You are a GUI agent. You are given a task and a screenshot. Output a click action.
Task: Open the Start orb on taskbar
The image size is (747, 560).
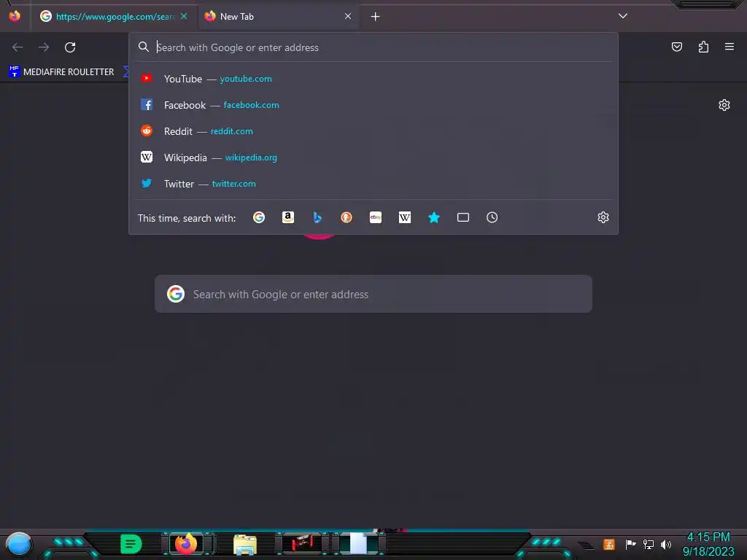click(x=18, y=544)
